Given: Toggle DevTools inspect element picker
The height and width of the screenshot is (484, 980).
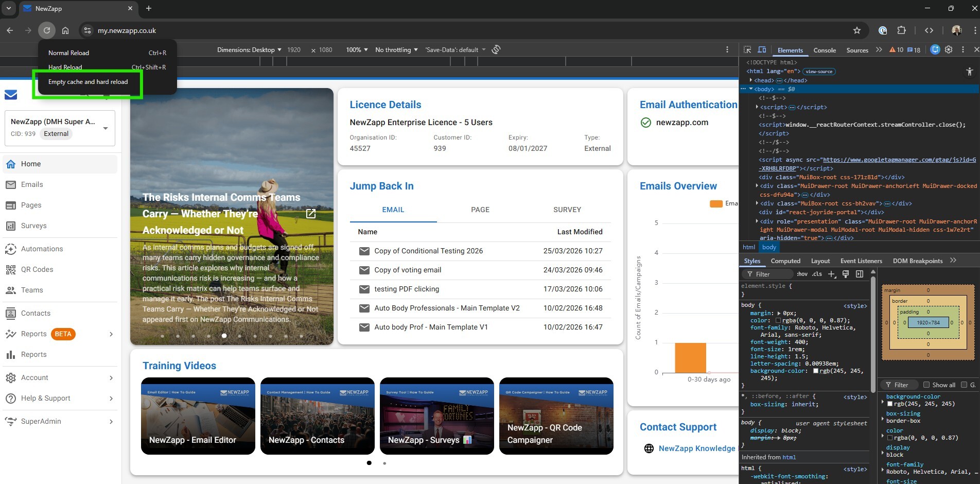Looking at the screenshot, I should (748, 50).
